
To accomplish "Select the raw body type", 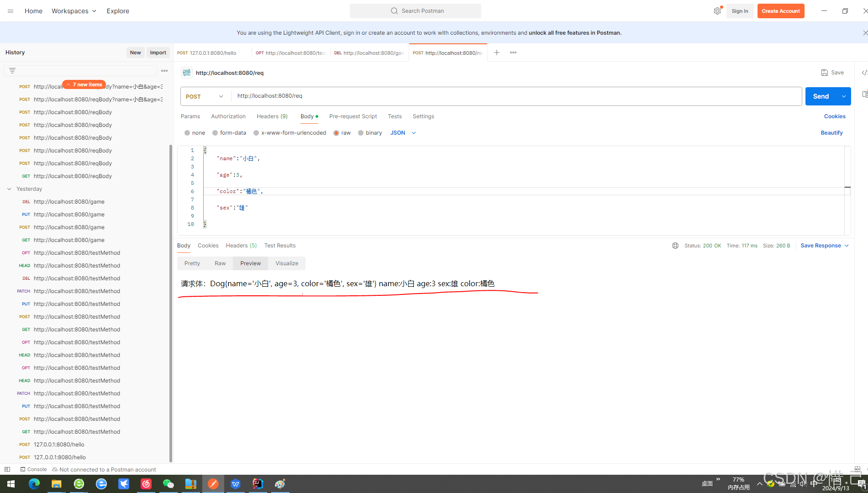I will click(x=336, y=133).
